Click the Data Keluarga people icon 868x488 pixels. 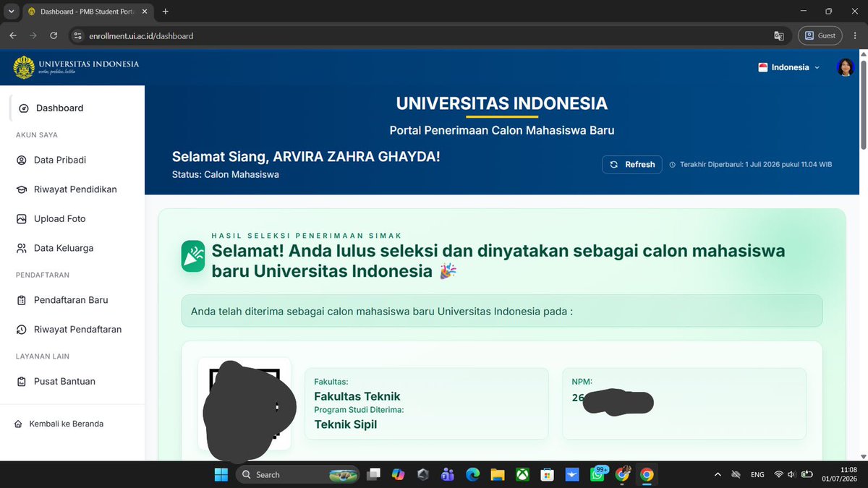coord(21,248)
